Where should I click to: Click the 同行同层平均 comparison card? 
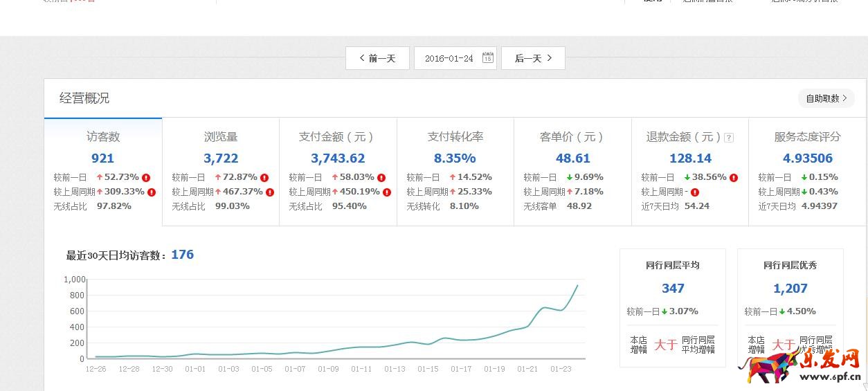point(672,307)
